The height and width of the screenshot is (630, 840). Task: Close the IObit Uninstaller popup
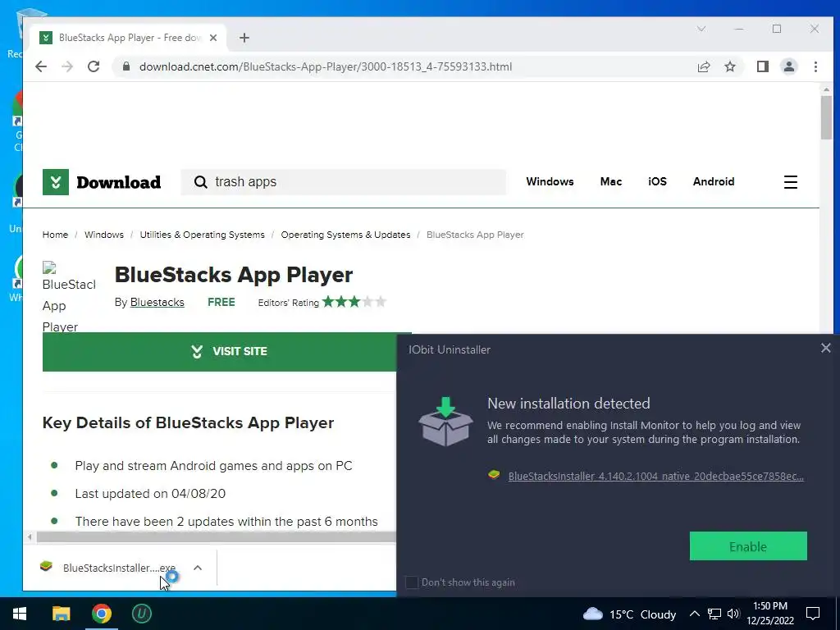(825, 348)
